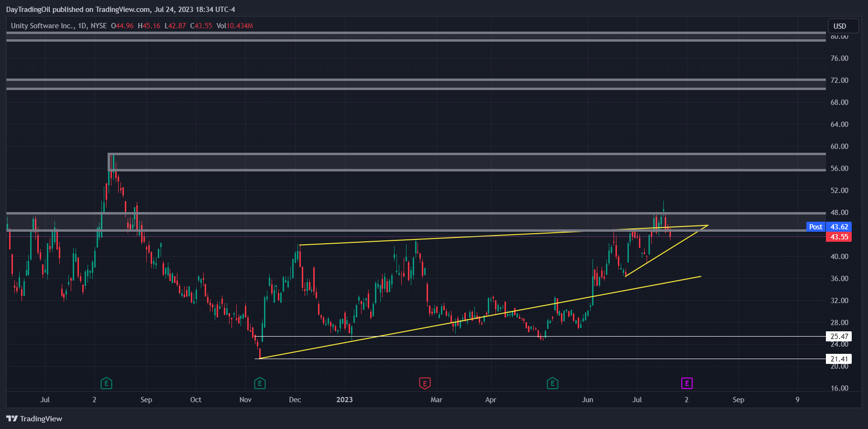
Task: Click the high value H45.16
Action: pyautogui.click(x=149, y=26)
